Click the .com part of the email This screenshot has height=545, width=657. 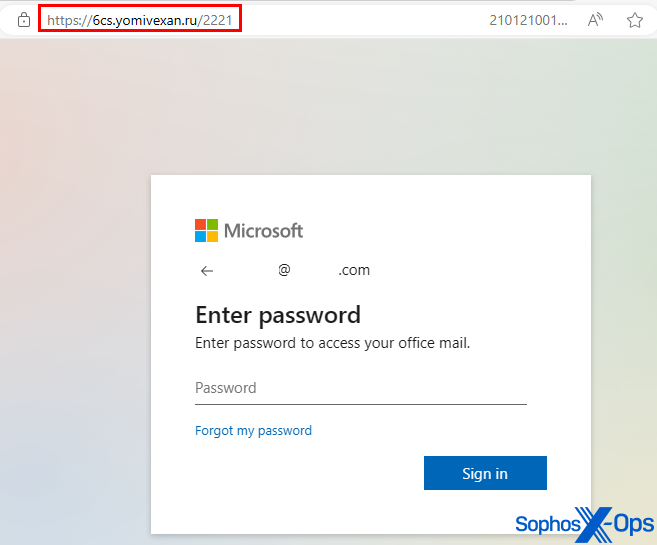tap(354, 271)
